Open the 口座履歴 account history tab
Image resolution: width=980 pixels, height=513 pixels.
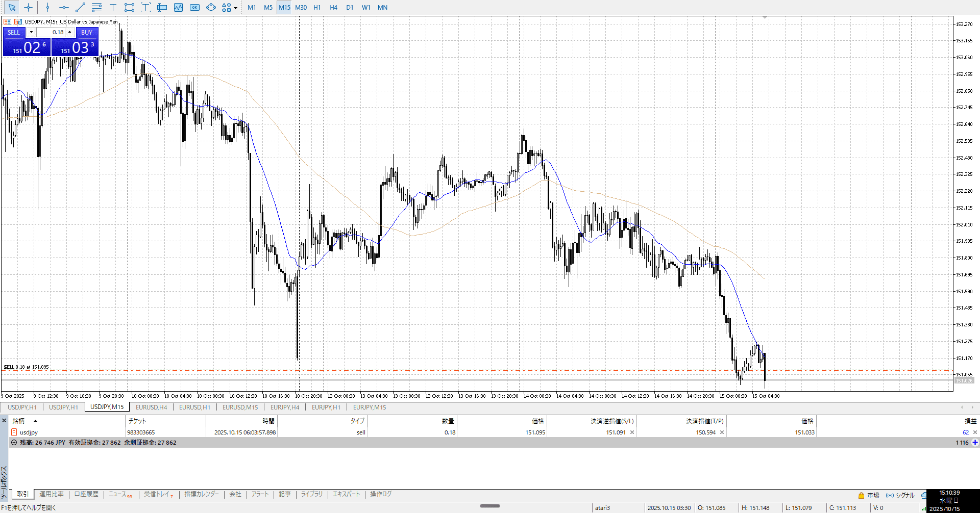tap(86, 494)
